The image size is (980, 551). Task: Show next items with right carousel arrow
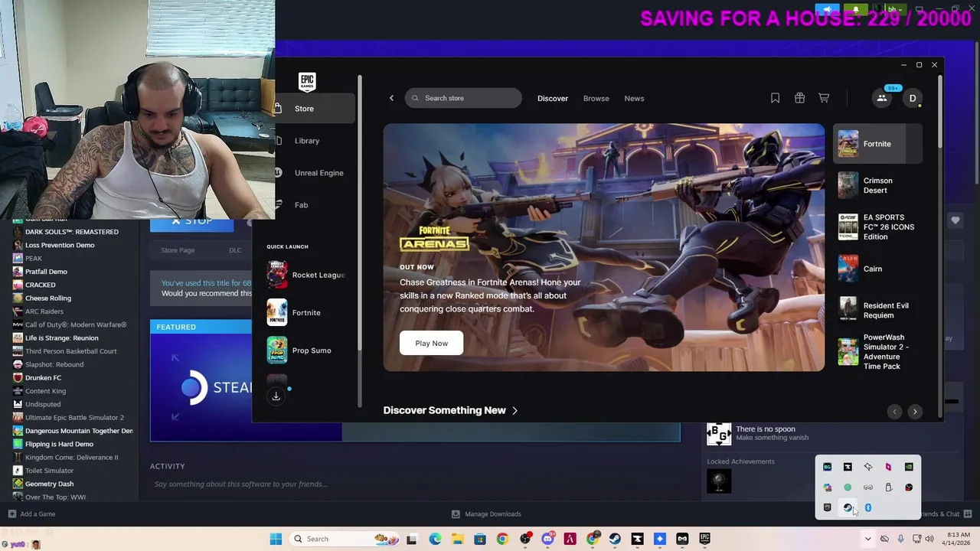pyautogui.click(x=914, y=412)
